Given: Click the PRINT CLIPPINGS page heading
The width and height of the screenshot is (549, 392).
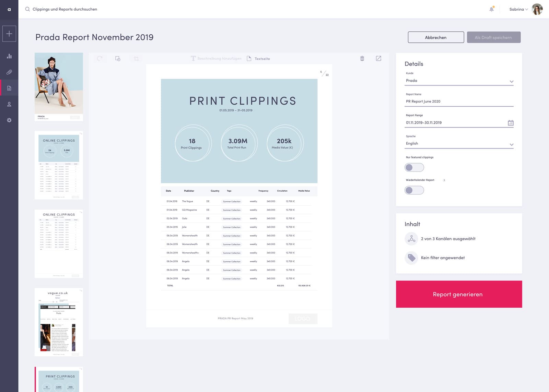Looking at the screenshot, I should [x=243, y=101].
